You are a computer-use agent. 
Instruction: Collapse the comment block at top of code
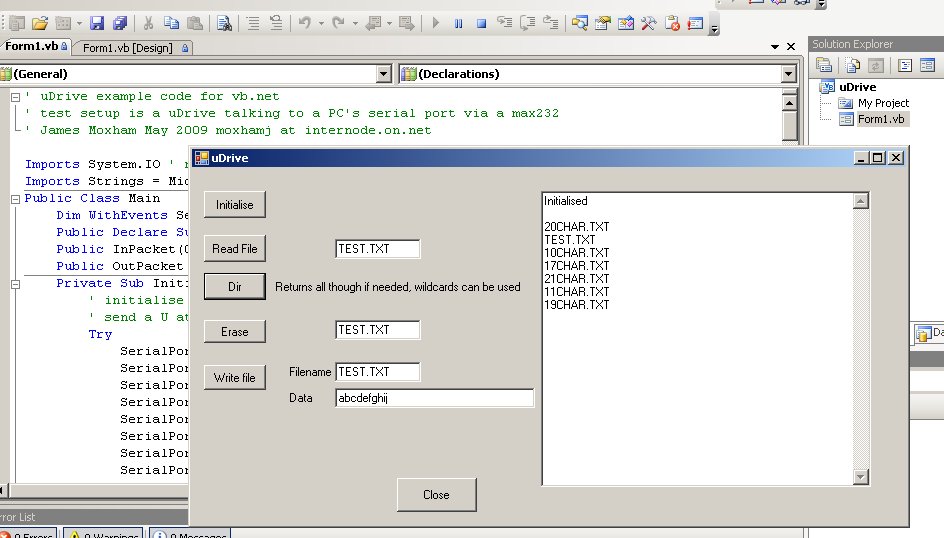pyautogui.click(x=16, y=97)
